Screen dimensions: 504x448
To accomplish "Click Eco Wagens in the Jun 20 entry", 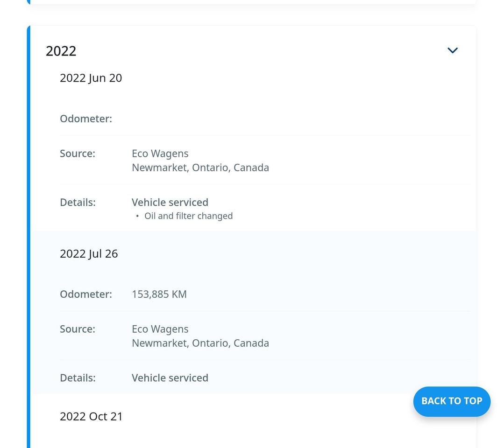I will pos(160,154).
